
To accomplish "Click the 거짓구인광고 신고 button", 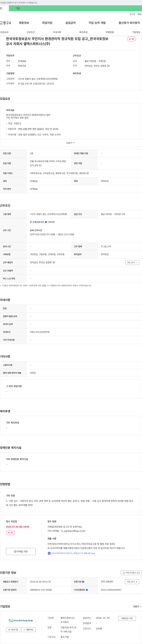I will 131,573.
